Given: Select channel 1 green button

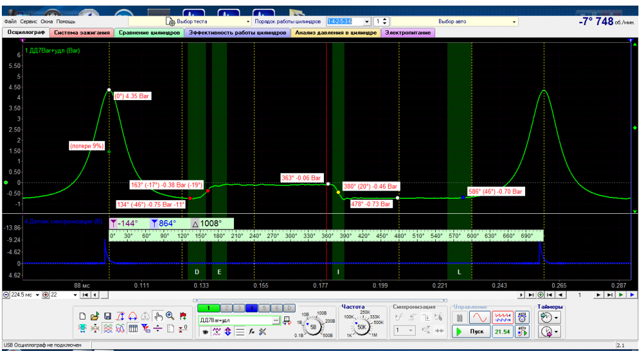Looking at the screenshot, I should (209, 308).
